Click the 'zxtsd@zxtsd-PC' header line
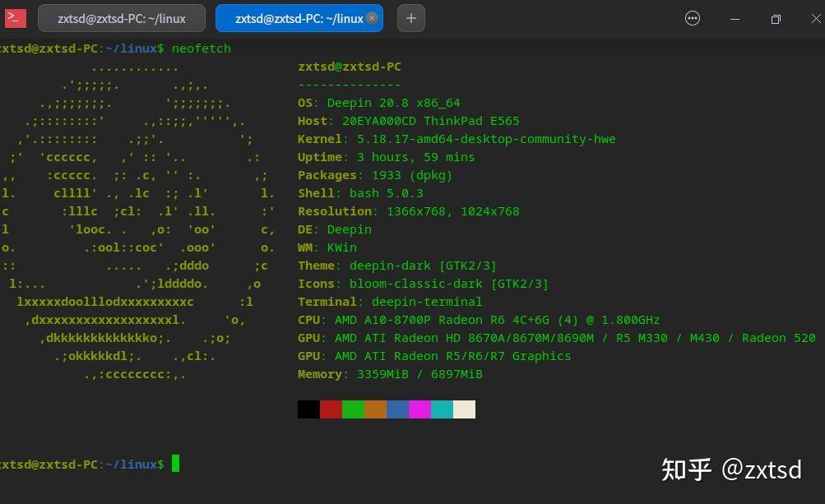This screenshot has width=825, height=504. click(350, 67)
